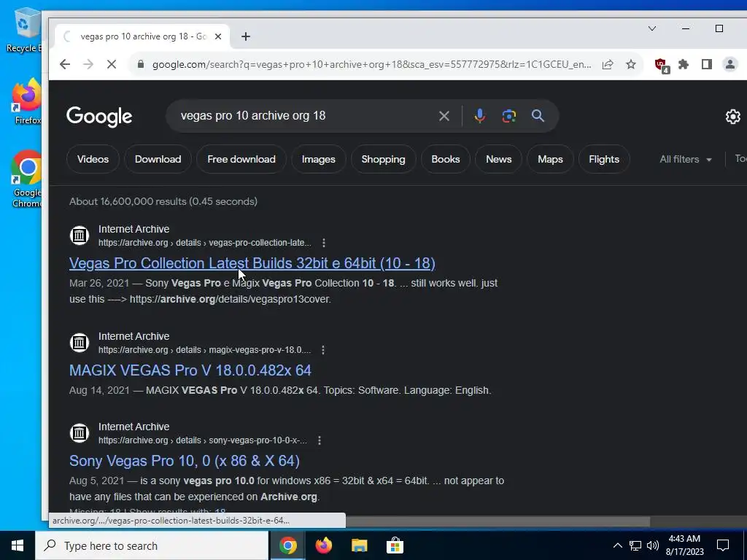Image resolution: width=747 pixels, height=560 pixels.
Task: Open Firefox desktop shortcut
Action: click(27, 101)
